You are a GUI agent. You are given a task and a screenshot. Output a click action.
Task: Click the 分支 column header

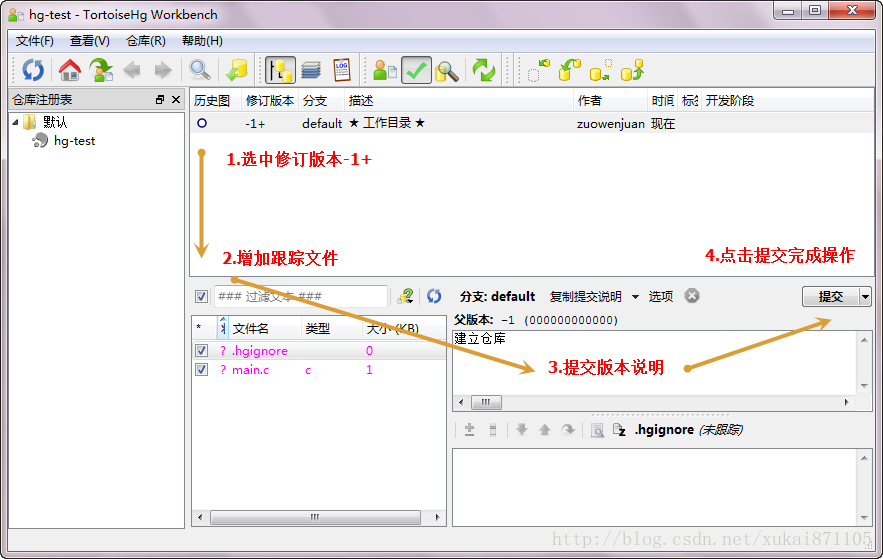click(321, 101)
